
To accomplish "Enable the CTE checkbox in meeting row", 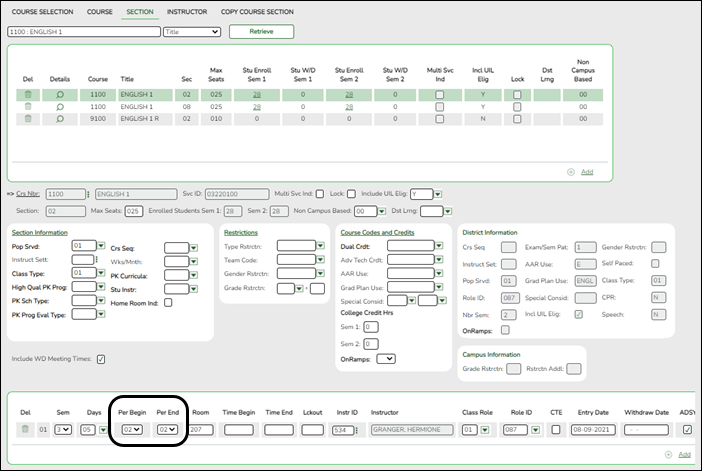I will point(555,429).
